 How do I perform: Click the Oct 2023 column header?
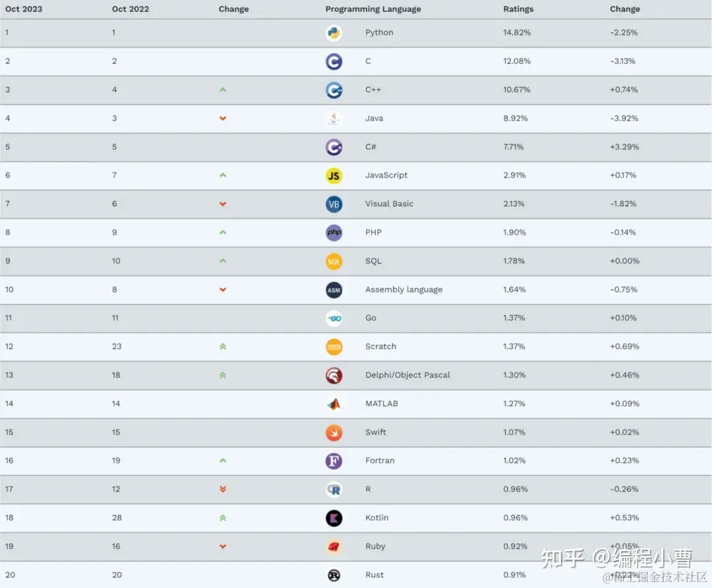coord(24,9)
